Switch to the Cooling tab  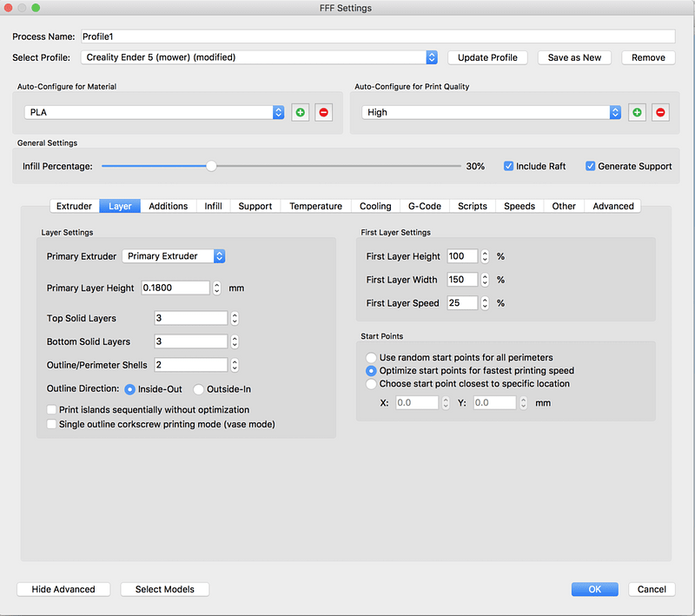375,206
